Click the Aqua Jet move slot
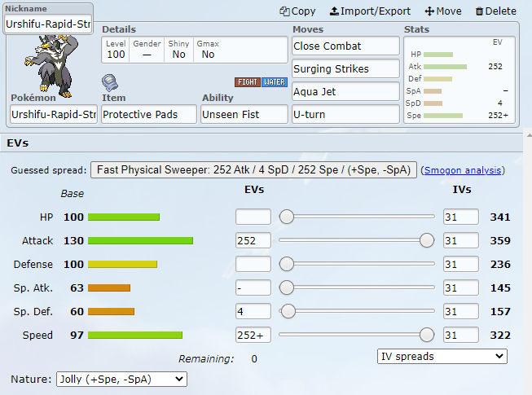 click(x=345, y=91)
